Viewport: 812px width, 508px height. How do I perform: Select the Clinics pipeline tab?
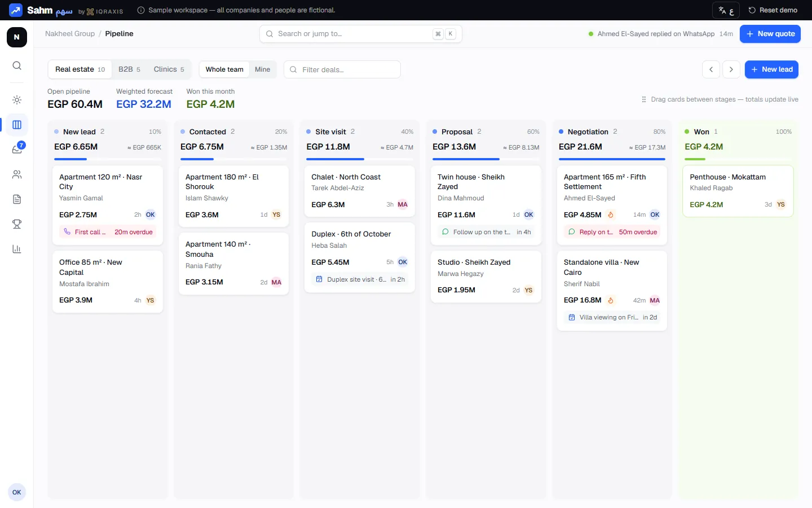[x=169, y=69]
